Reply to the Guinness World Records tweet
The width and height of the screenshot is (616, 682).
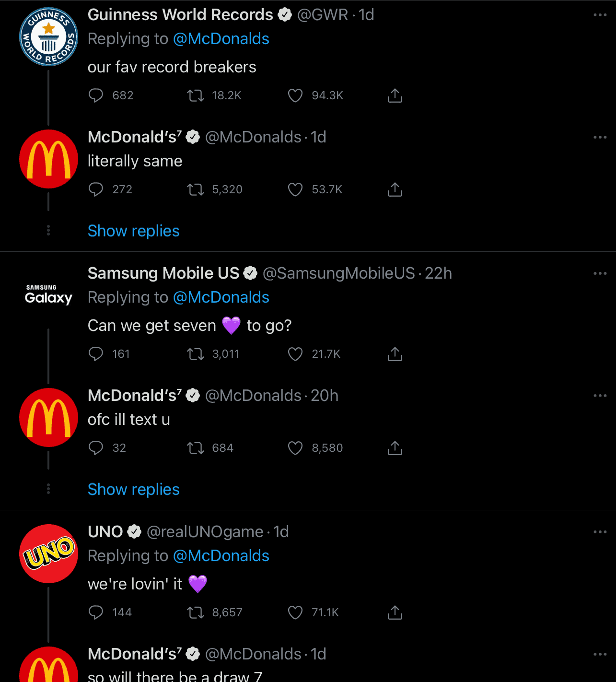click(96, 95)
